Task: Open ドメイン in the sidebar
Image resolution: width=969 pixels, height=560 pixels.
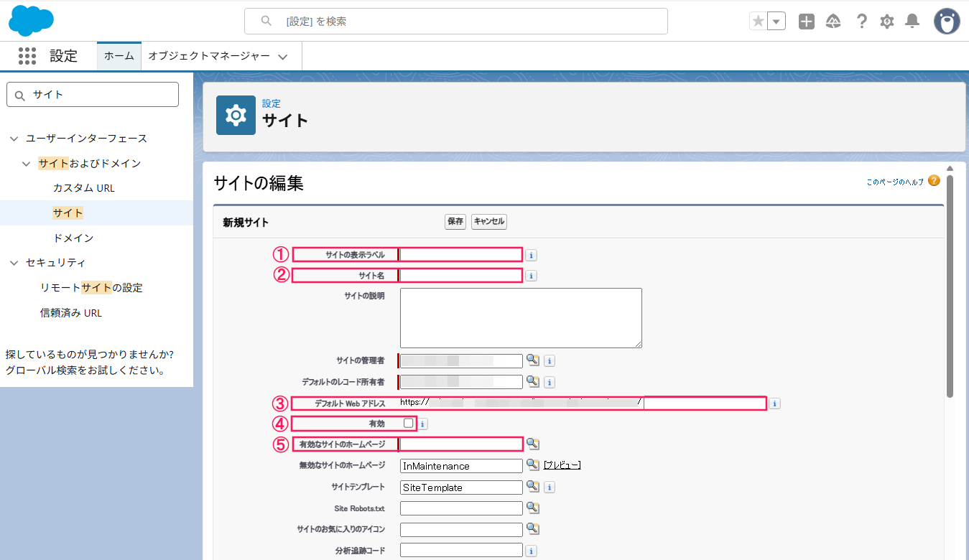Action: click(73, 238)
